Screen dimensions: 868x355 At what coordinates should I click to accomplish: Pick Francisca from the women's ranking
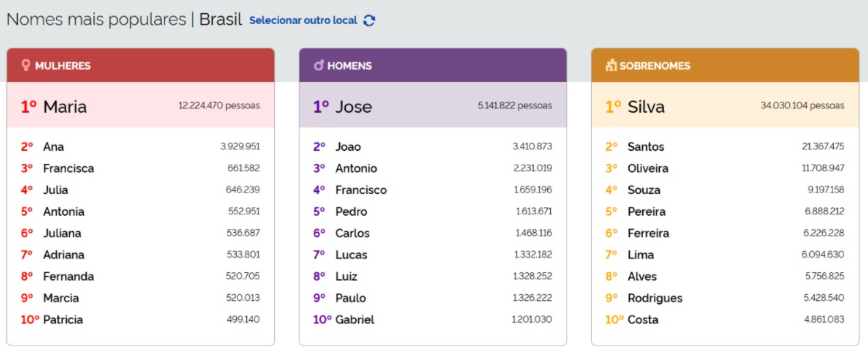click(68, 169)
